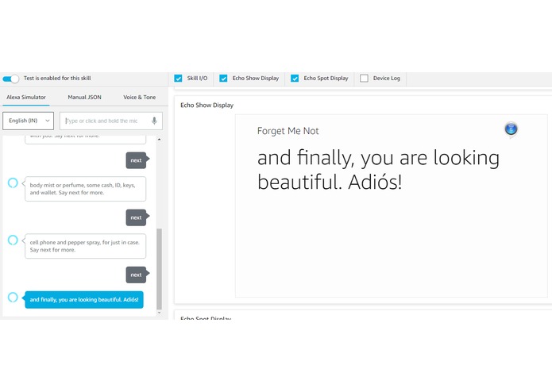Image resolution: width=552 pixels, height=392 pixels.
Task: Click the large 'and finally, you are looking beautiful' display text
Action: coord(378,170)
